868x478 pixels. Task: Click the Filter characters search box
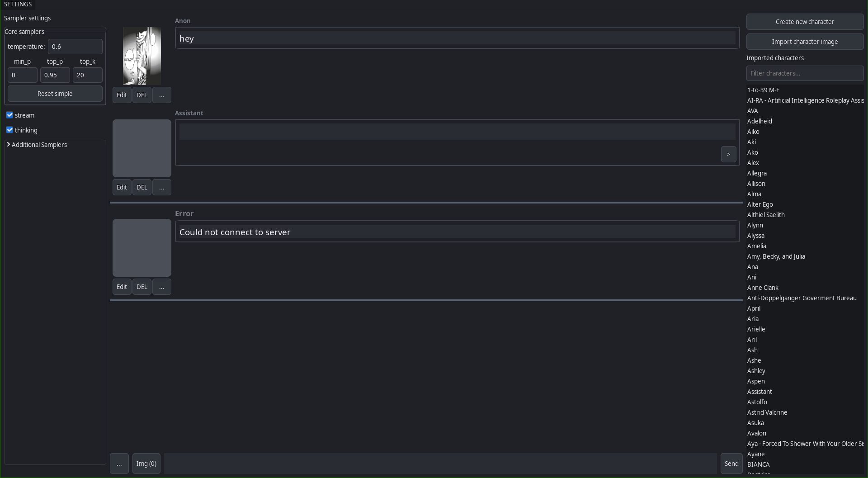tap(805, 73)
